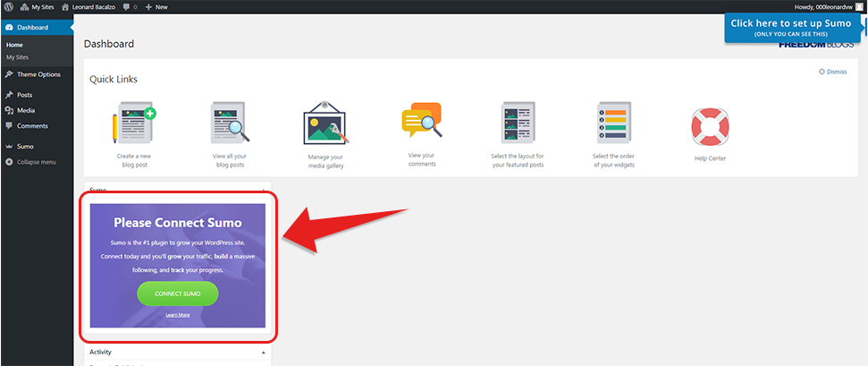Open the View all your blog posts link
This screenshot has width=868, height=366.
click(x=230, y=161)
